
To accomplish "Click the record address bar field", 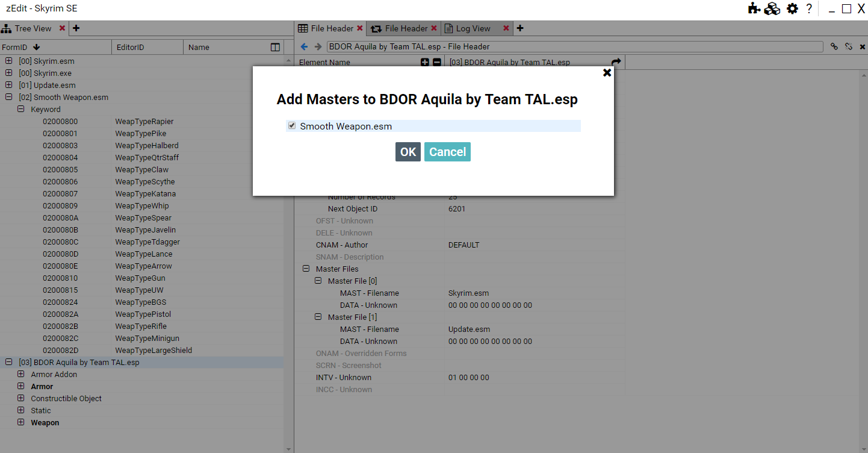I will (575, 46).
